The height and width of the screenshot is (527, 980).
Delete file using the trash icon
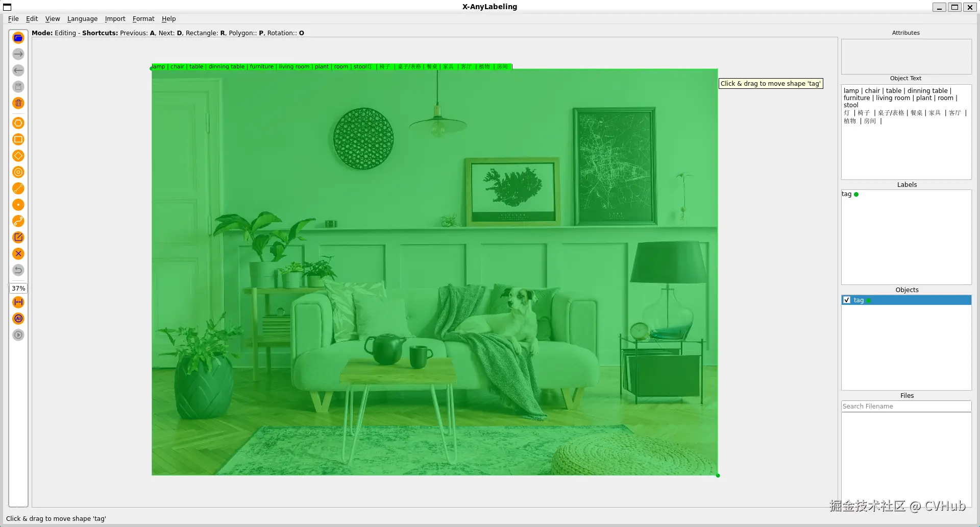(18, 103)
